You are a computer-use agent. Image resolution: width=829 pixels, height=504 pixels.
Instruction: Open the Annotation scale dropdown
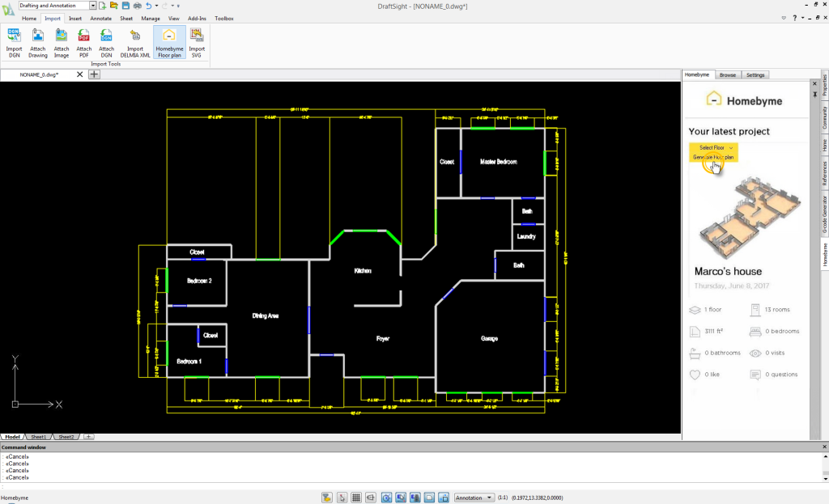[x=474, y=498]
